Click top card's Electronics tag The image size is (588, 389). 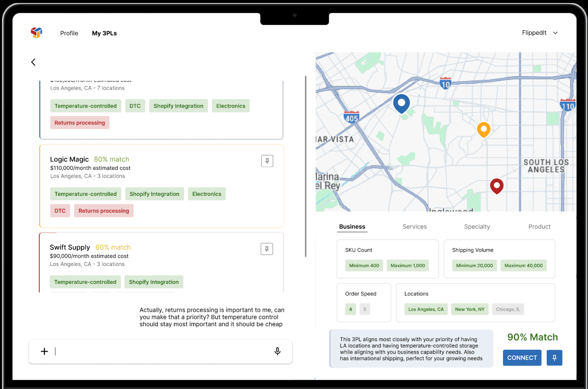point(231,106)
